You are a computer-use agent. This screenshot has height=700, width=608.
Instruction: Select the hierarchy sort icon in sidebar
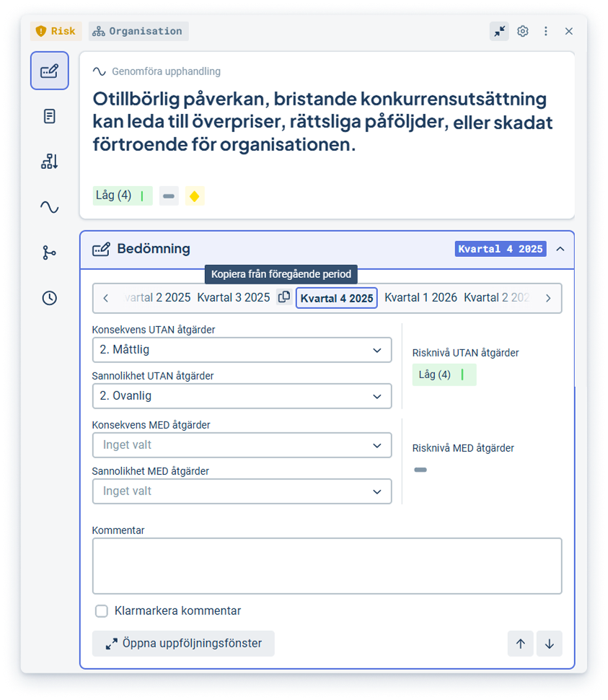49,162
